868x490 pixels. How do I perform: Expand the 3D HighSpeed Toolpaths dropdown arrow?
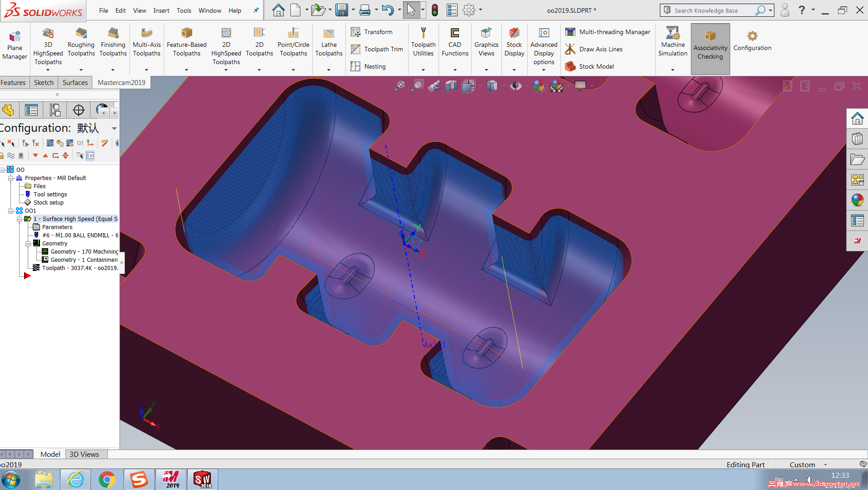click(x=48, y=70)
